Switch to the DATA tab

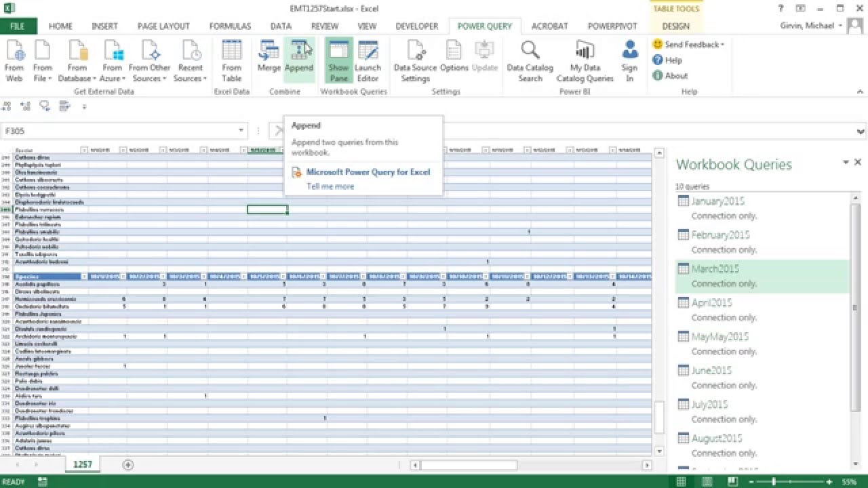point(281,26)
